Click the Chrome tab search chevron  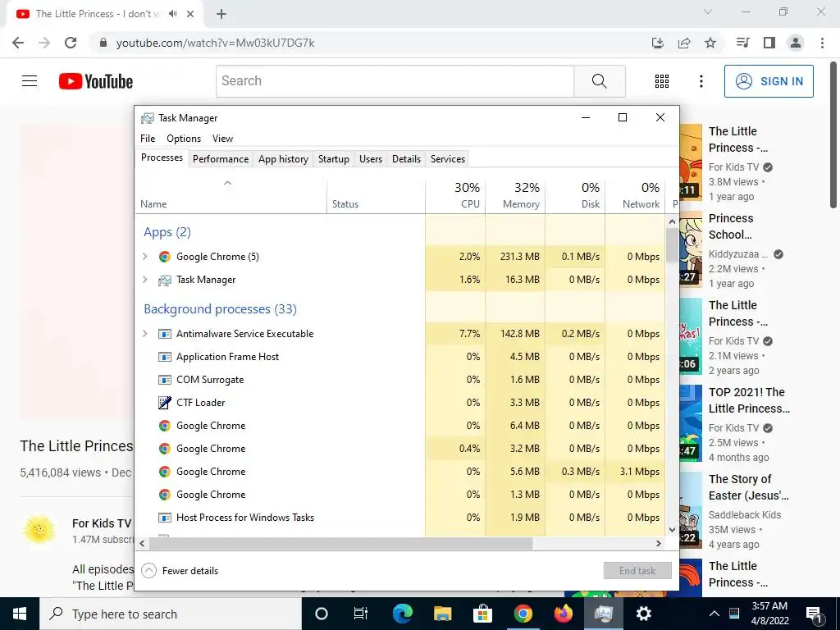tap(708, 11)
